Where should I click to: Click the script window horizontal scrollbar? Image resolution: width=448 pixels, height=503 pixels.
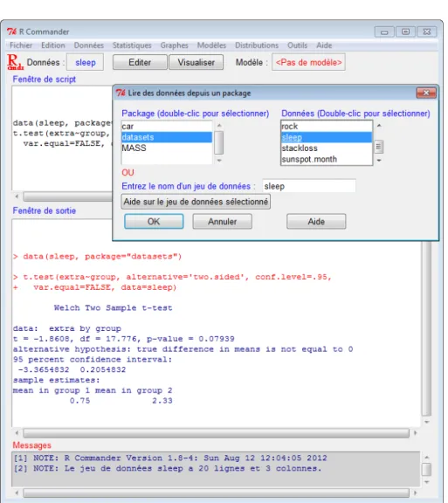click(x=67, y=196)
